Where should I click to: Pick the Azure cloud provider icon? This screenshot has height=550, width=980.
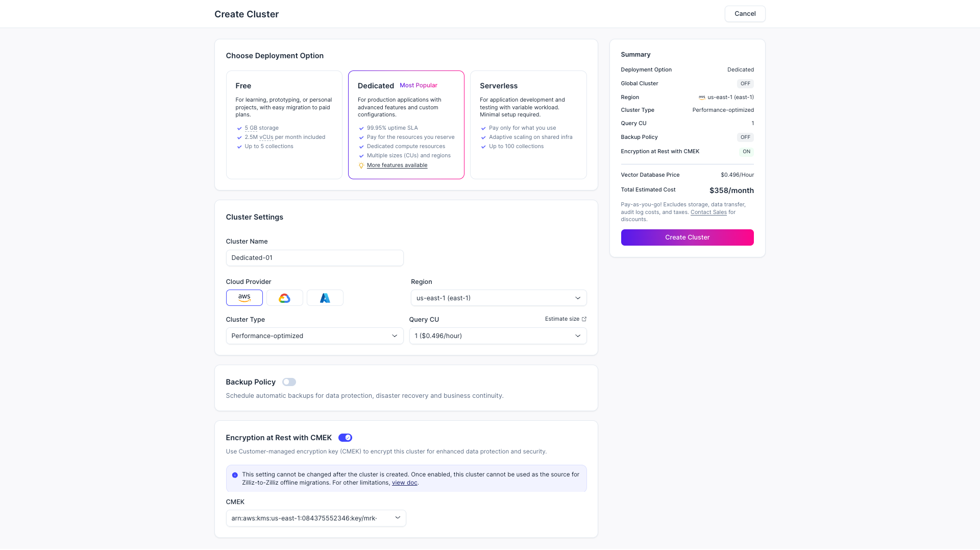325,298
